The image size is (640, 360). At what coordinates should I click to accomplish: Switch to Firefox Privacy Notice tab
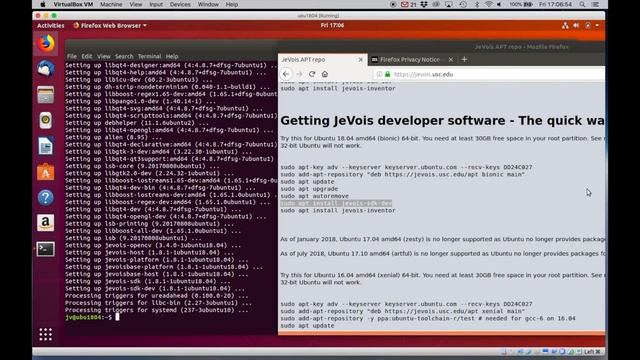412,60
